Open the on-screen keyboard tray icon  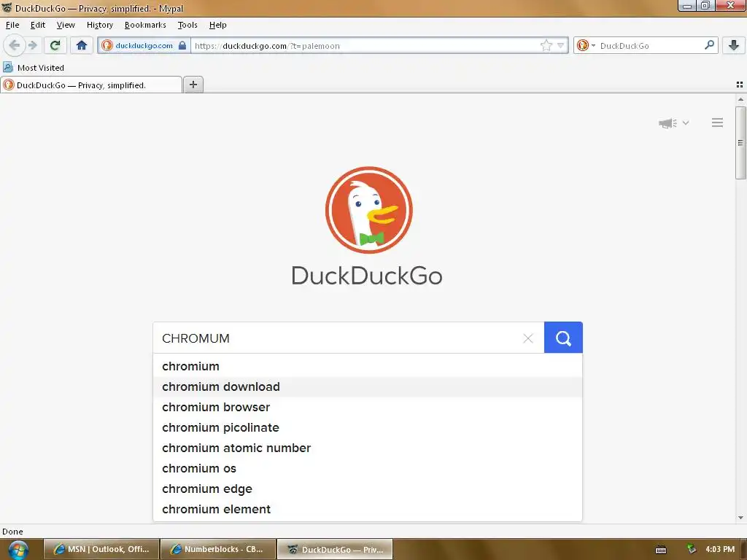pyautogui.click(x=661, y=550)
